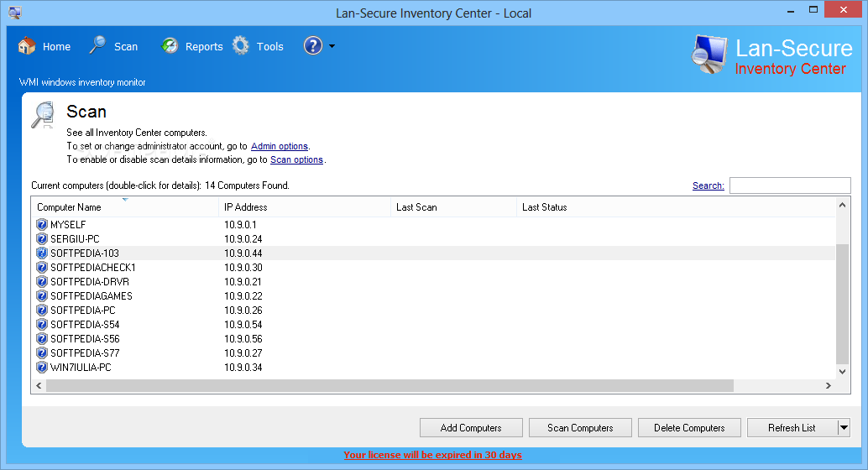Click the Tools gear icon
This screenshot has width=868, height=470.
pos(241,45)
